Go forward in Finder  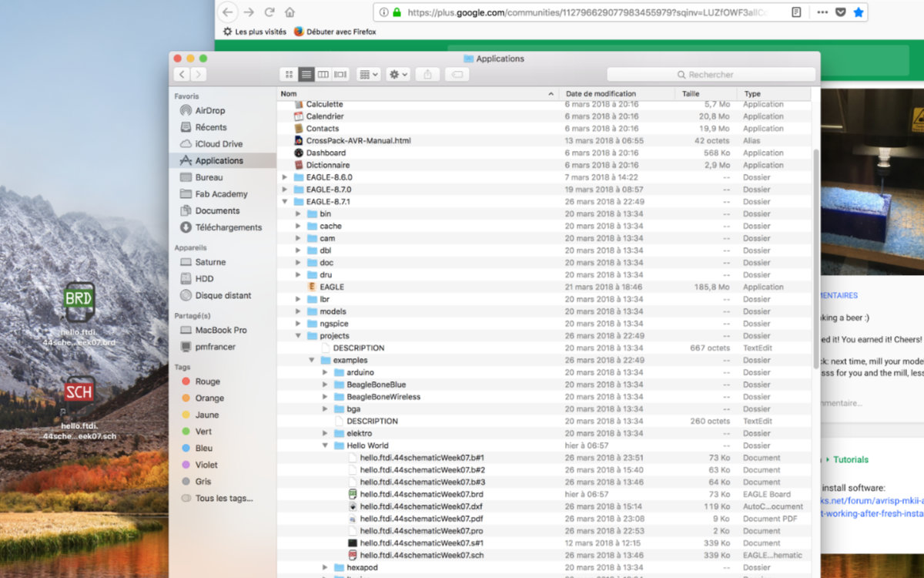[x=199, y=75]
